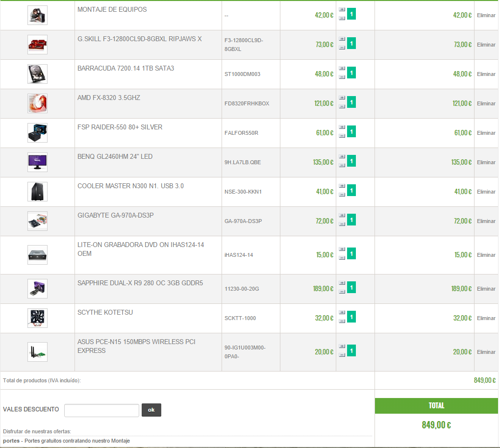Increase quantity of SAPPHIRE R9 280 card
The height and width of the screenshot is (448, 500).
[x=342, y=282]
